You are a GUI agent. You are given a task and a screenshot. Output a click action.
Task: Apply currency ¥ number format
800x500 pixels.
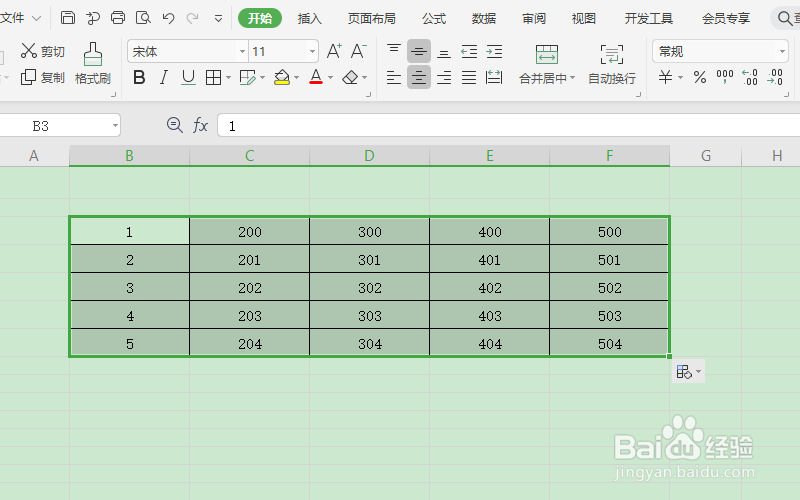[x=665, y=78]
